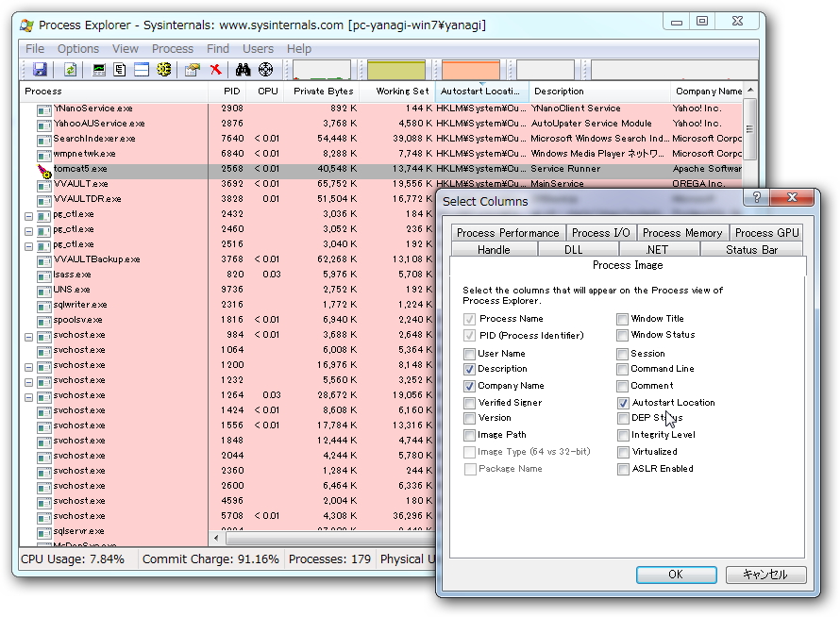Collapse the first svchost.exe process group
The image size is (840, 617).
[28, 336]
